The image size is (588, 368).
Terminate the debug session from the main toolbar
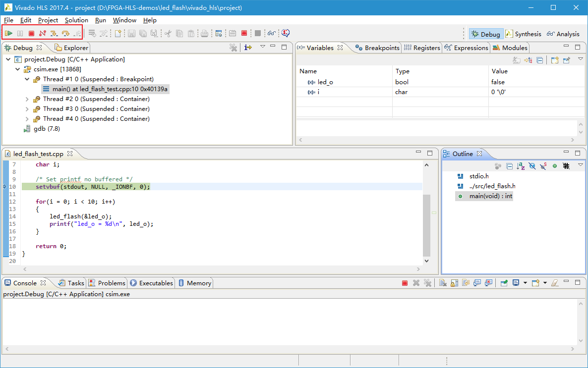tap(31, 33)
